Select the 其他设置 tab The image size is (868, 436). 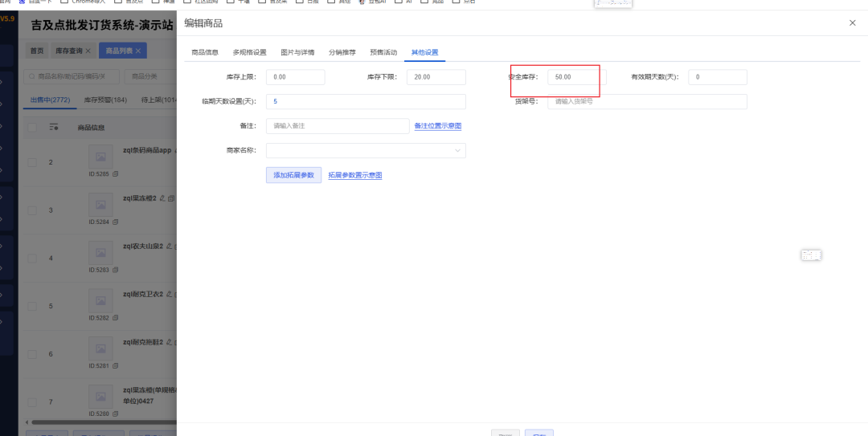pyautogui.click(x=424, y=52)
